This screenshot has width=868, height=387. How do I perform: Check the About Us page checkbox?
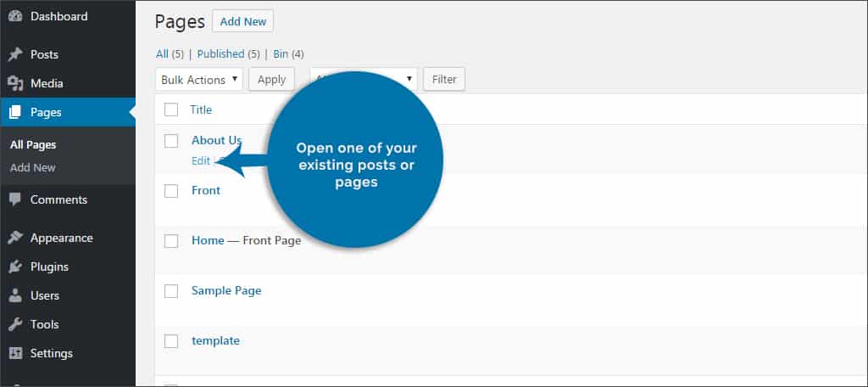171,141
